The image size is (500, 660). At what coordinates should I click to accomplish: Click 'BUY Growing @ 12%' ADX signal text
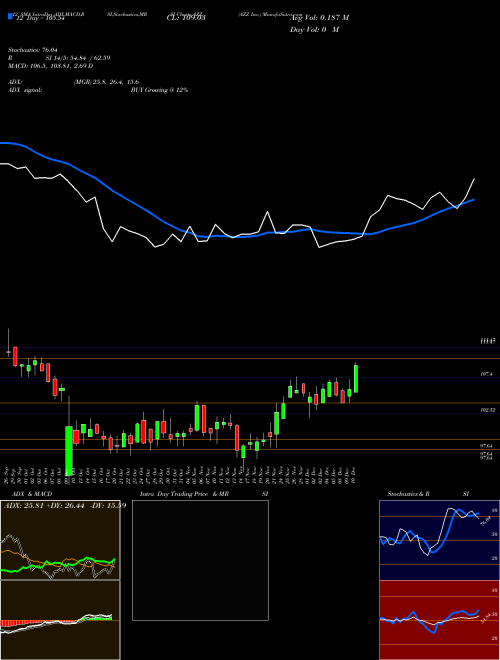click(x=159, y=90)
